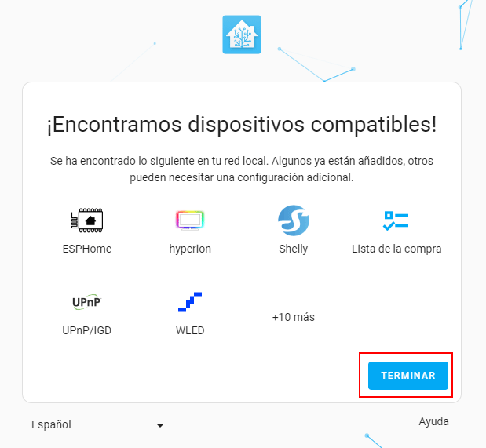Screen dimensions: 486x448
Task: Click the Lista de la compra label
Action: [x=396, y=249]
